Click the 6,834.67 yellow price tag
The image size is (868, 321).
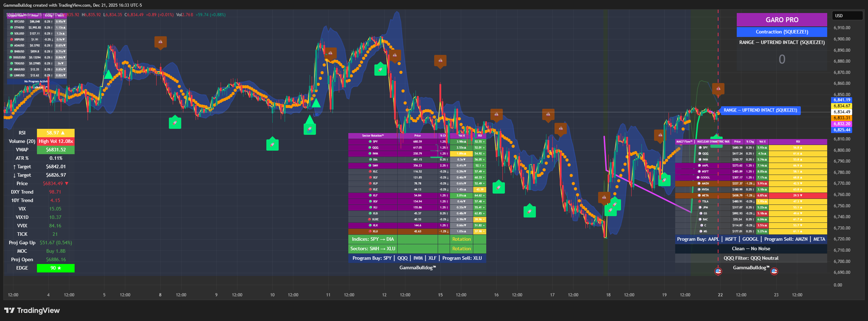pyautogui.click(x=842, y=106)
